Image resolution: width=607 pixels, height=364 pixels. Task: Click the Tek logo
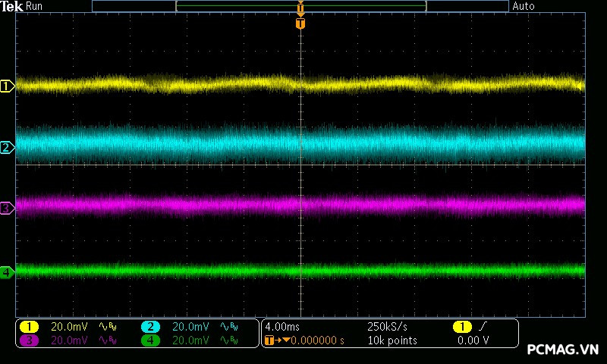point(12,6)
